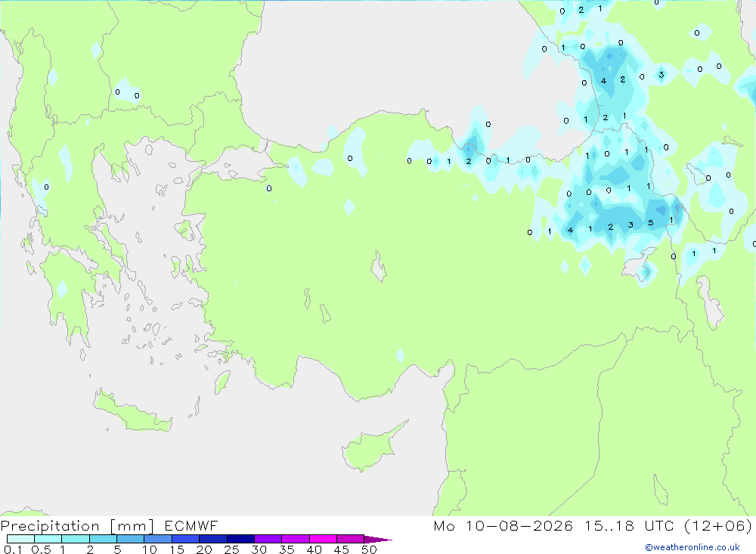Choose the 2–5 mm legend color swatch
756x554 pixels.
click(x=103, y=539)
